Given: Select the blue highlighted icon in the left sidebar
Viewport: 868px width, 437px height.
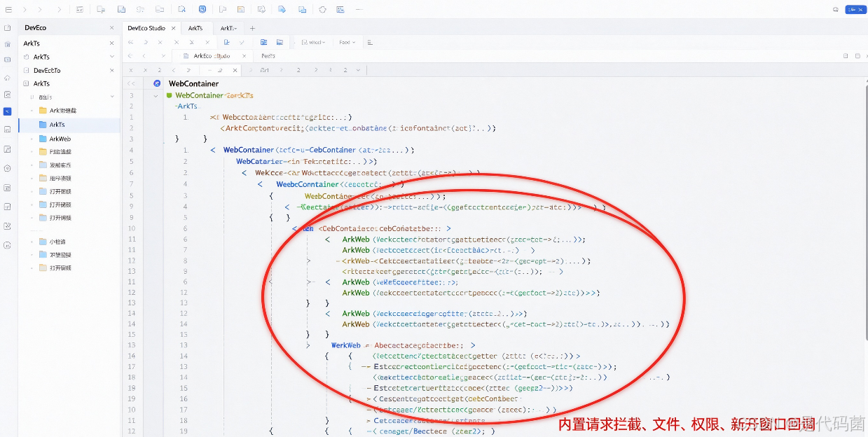Looking at the screenshot, I should click(7, 111).
